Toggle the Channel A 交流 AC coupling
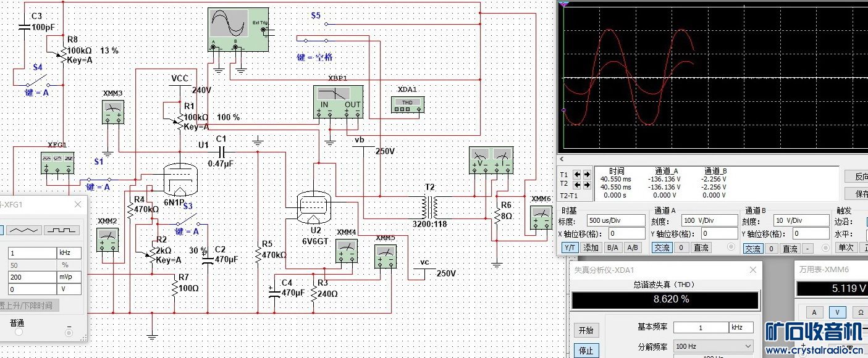This screenshot has width=868, height=358. (x=662, y=248)
